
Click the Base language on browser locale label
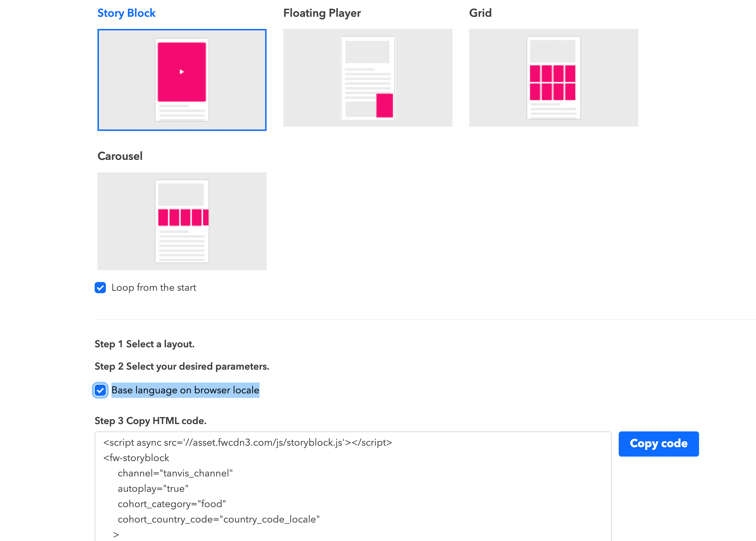point(185,390)
